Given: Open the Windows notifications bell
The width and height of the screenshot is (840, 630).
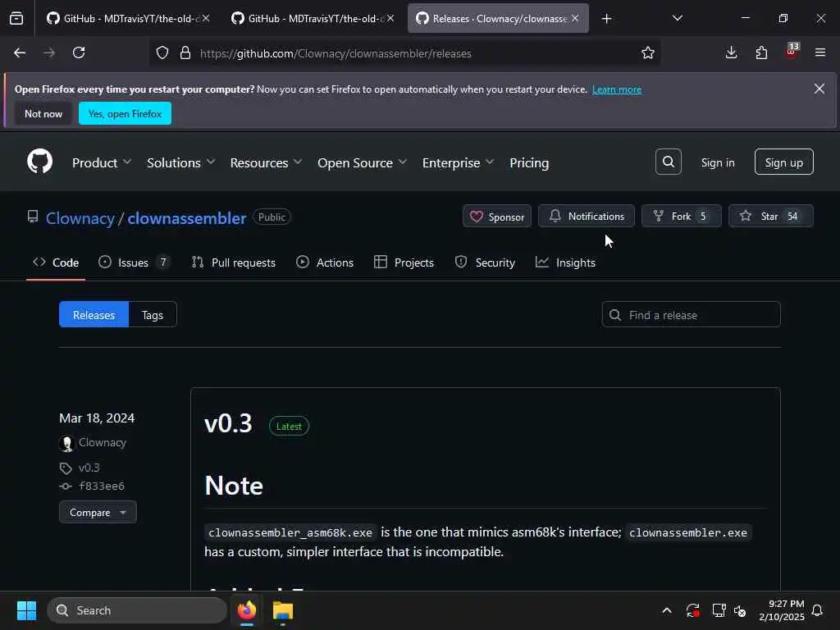Looking at the screenshot, I should coord(817,610).
